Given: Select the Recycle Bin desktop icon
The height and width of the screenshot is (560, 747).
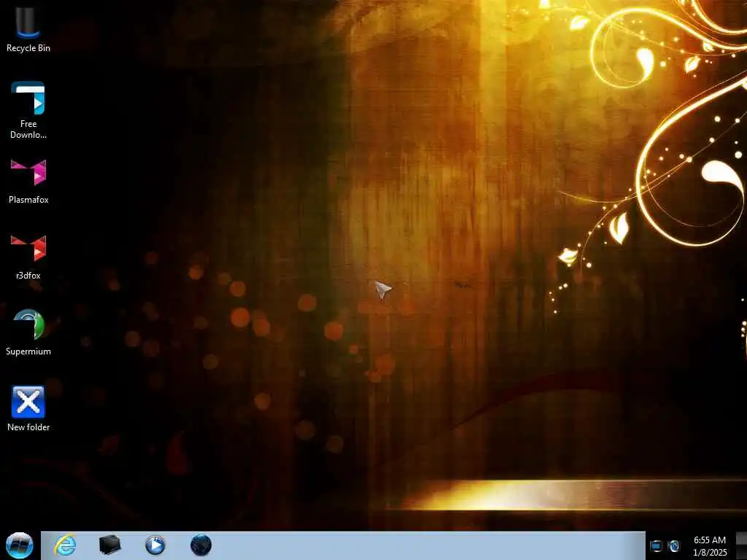Looking at the screenshot, I should (x=28, y=28).
